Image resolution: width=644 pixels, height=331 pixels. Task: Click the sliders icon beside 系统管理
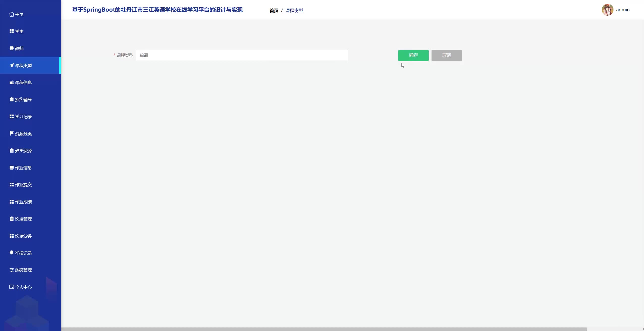tap(11, 270)
